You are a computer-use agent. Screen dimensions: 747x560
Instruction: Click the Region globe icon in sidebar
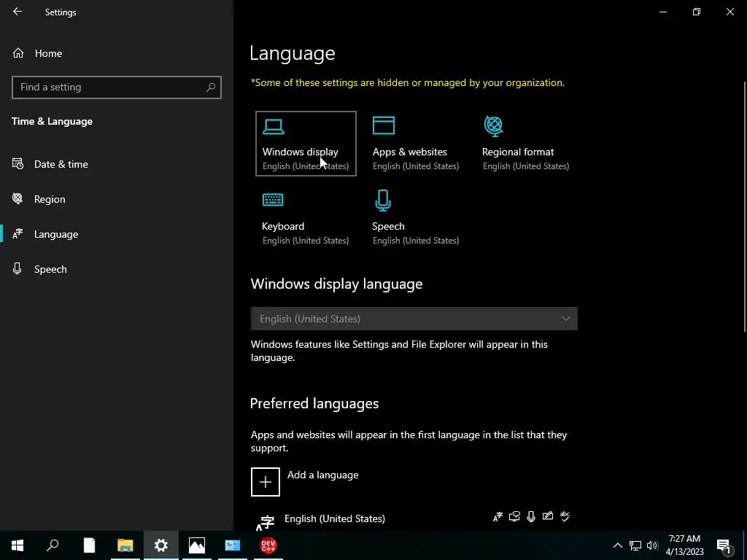pos(18,198)
